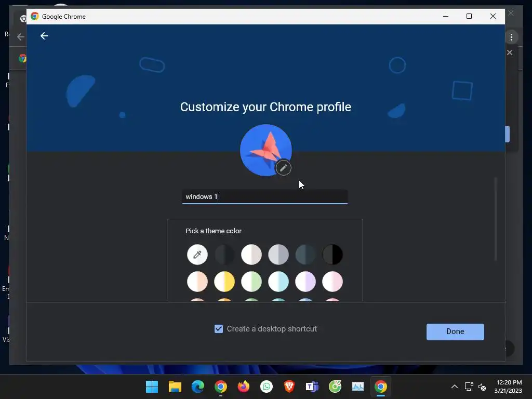Switch to the active Chrome taskbar icon

[381, 387]
